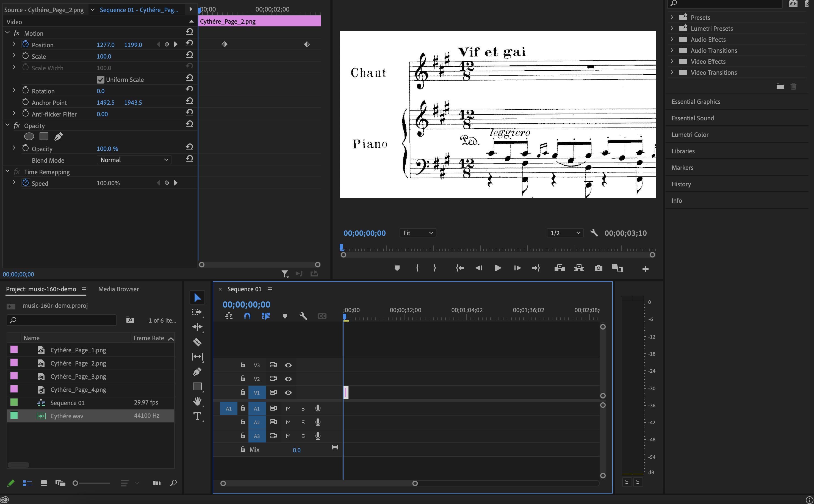814x504 pixels.
Task: Click the Export Frame camera icon
Action: coord(598,268)
